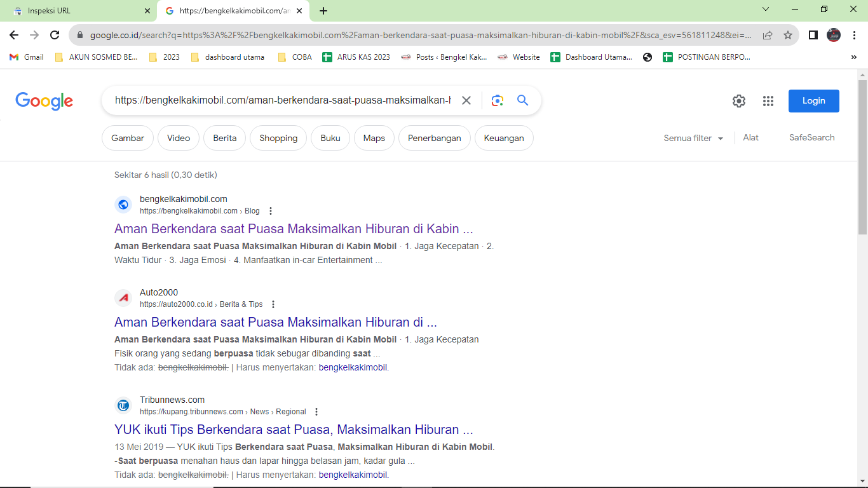Filter results by Buku
Screen dimensions: 868x488
[330, 138]
